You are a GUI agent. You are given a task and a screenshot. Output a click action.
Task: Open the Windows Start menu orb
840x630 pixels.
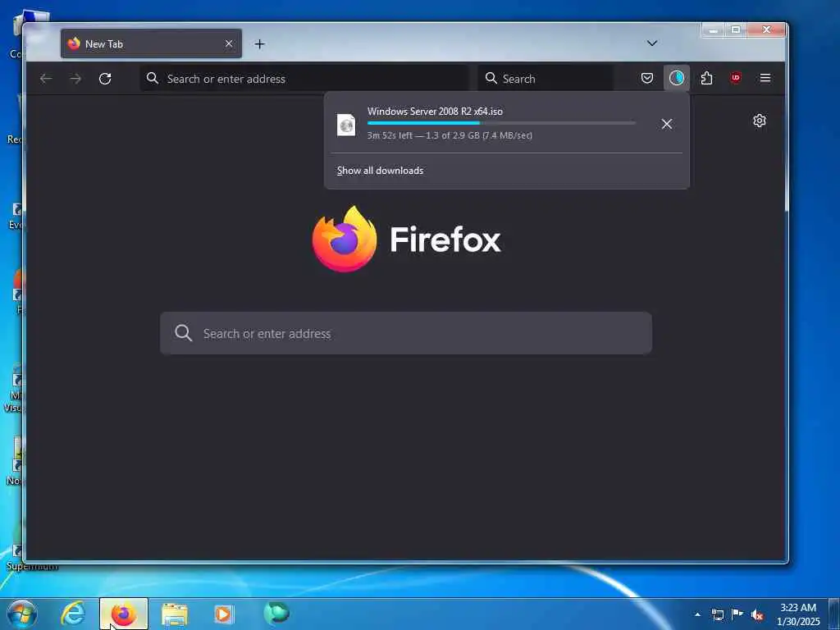pos(22,614)
